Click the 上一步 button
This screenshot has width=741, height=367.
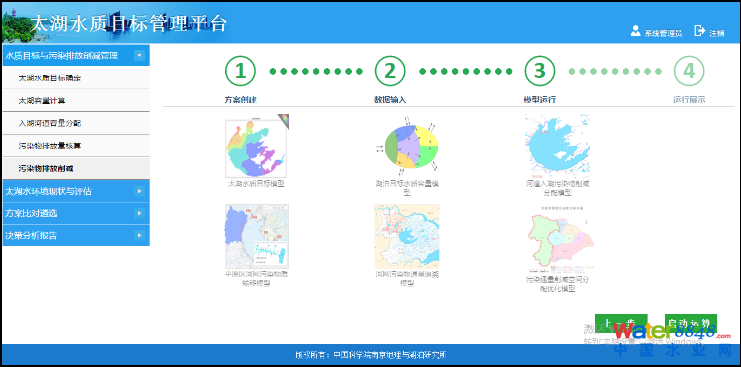coord(621,324)
